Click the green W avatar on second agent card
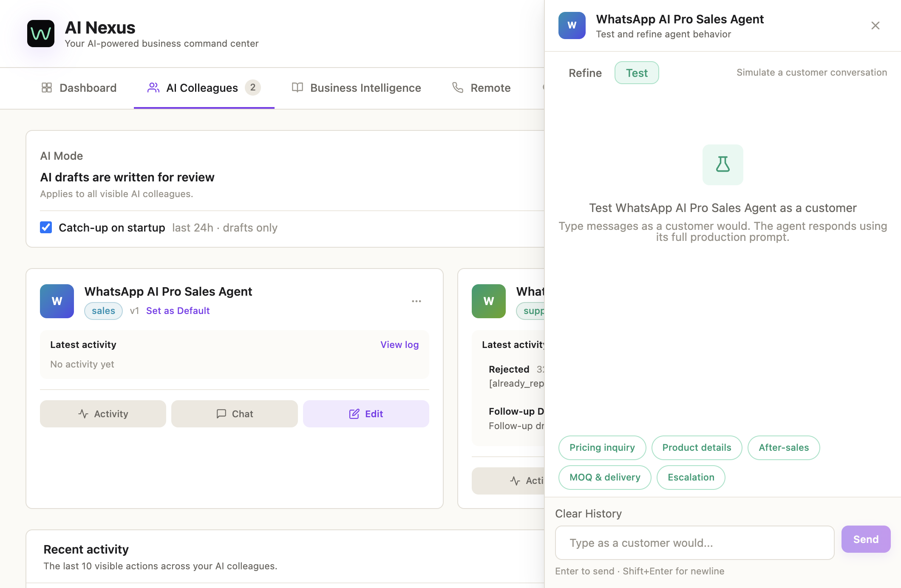This screenshot has height=588, width=901. coord(489,301)
